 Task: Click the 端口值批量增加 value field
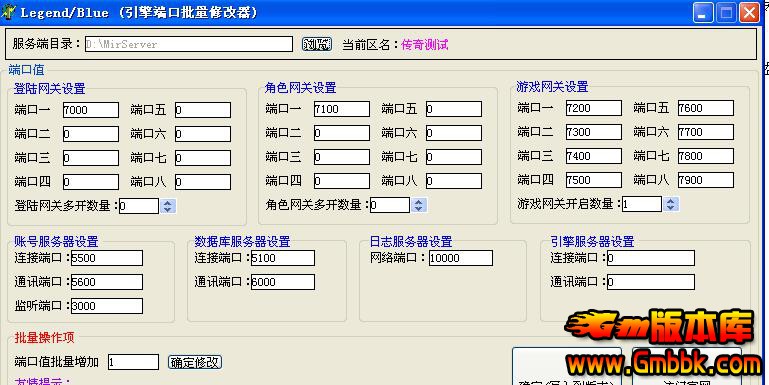coord(133,362)
